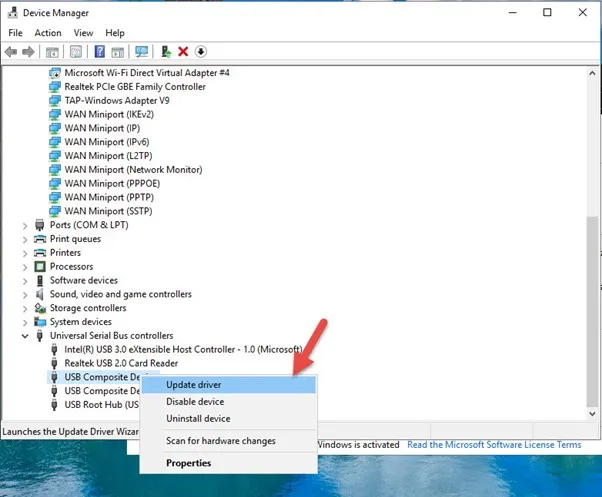Click the Print queues printer icon
Screen dimensions: 602x497
tap(40, 239)
